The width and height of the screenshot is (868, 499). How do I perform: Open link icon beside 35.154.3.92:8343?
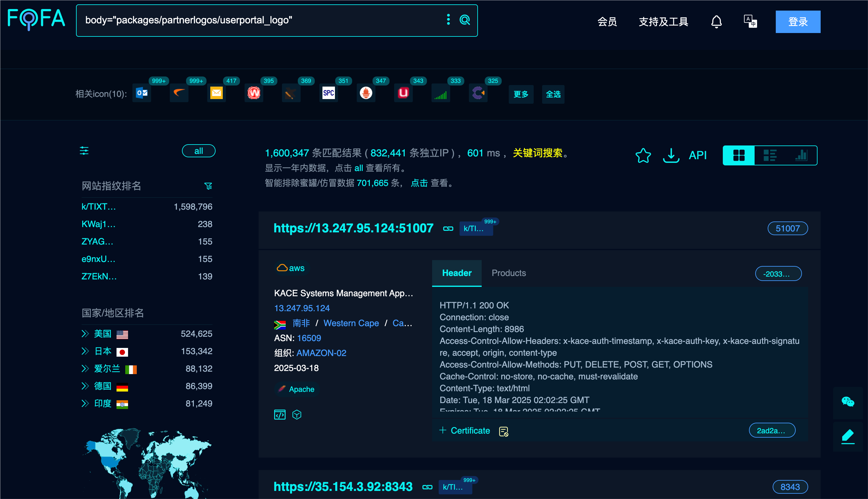coord(427,487)
